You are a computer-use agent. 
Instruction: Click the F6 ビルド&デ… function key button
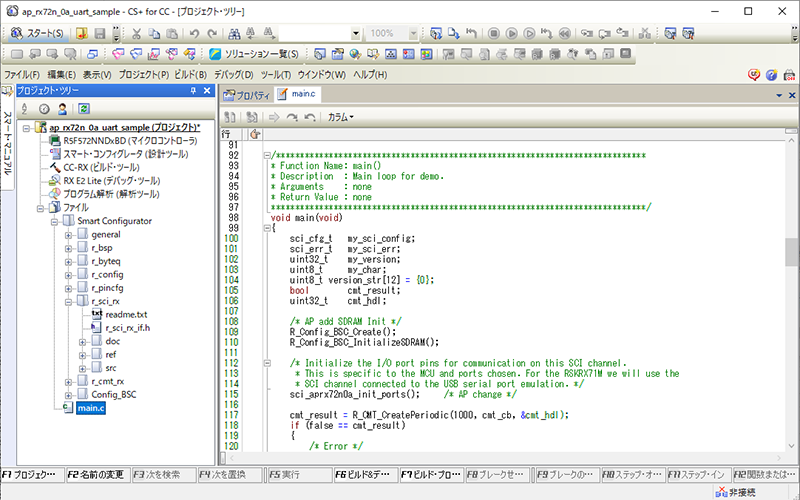pos(365,474)
